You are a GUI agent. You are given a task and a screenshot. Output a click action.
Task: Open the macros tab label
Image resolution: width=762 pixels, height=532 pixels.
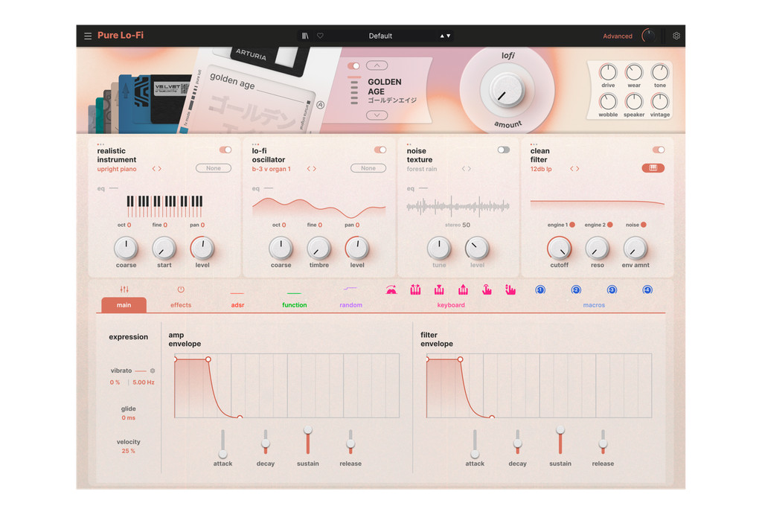[x=594, y=305]
